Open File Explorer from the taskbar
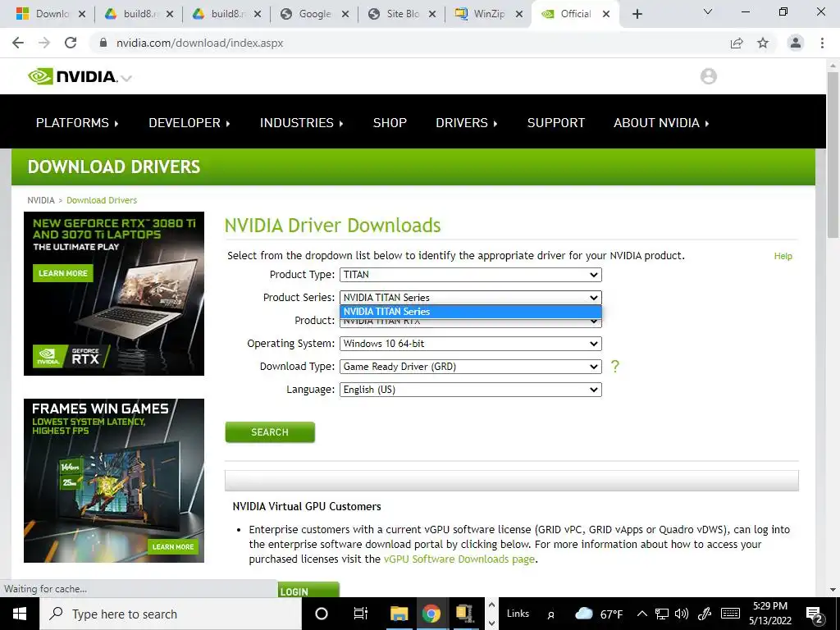The width and height of the screenshot is (840, 630). [399, 614]
